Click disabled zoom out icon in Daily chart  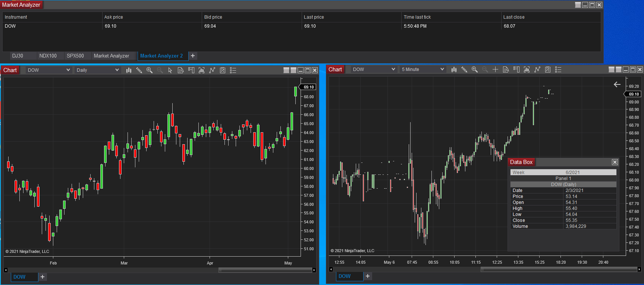tap(160, 70)
